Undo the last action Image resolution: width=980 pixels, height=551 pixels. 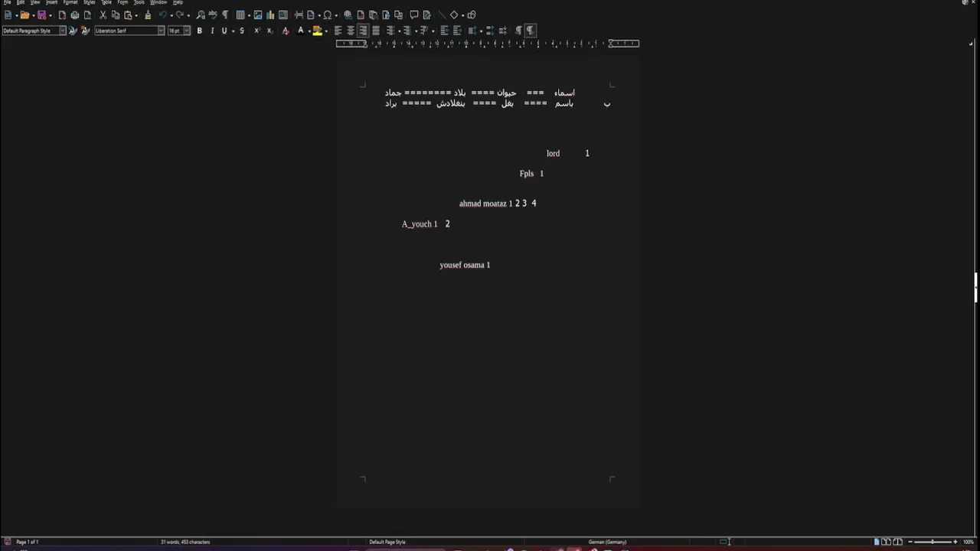162,15
